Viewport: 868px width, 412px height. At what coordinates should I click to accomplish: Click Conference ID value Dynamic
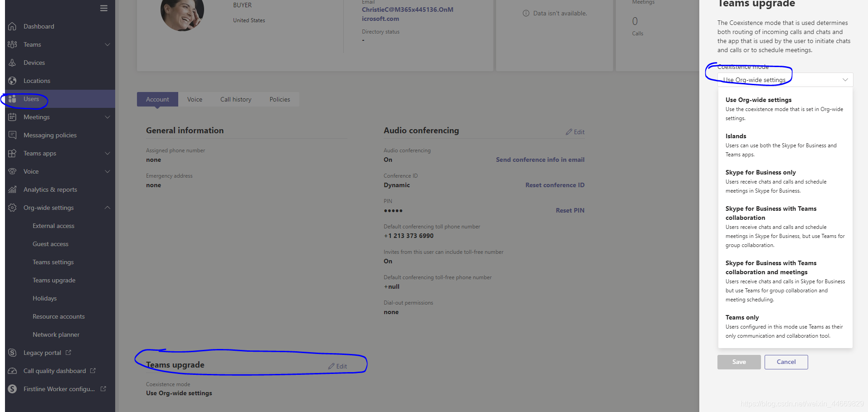pos(397,185)
